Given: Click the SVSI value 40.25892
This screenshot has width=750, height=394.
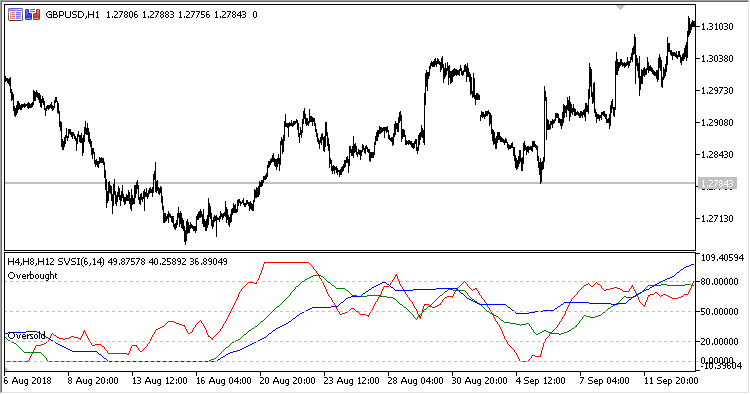Looking at the screenshot, I should (168, 262).
